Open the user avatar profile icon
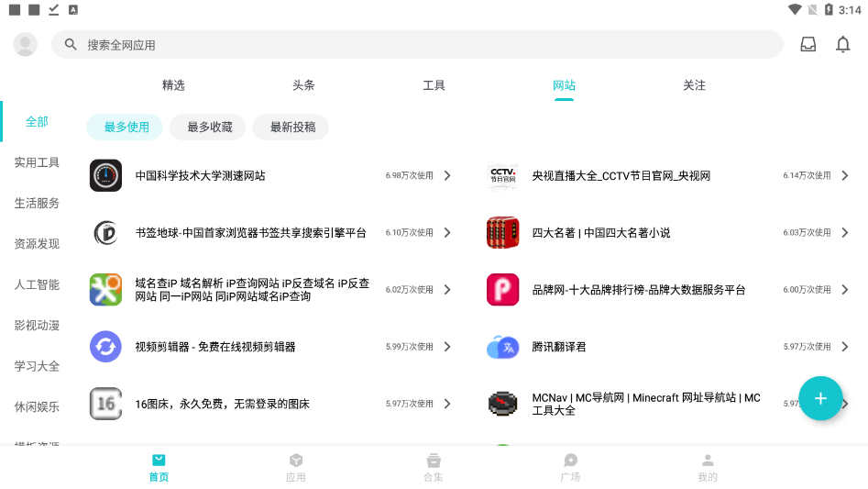 point(25,44)
